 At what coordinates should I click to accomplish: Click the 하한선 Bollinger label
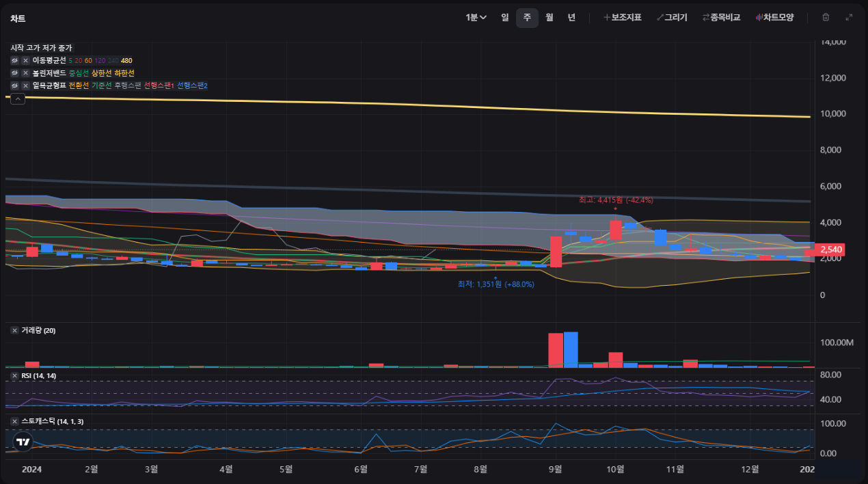124,72
